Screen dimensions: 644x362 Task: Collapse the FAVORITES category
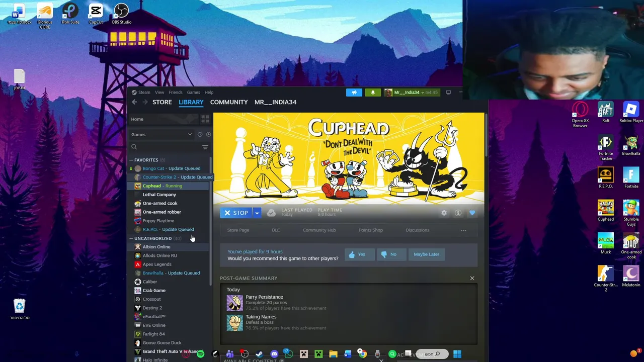click(131, 160)
